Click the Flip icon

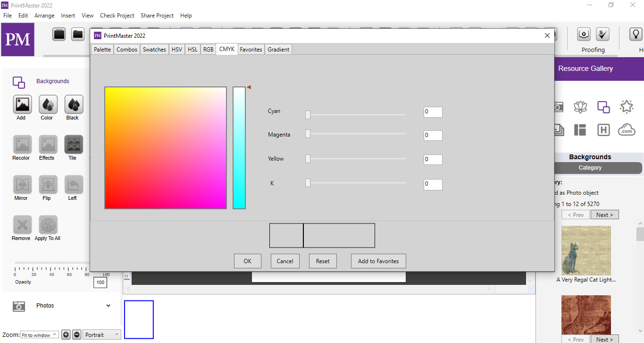coord(48,185)
